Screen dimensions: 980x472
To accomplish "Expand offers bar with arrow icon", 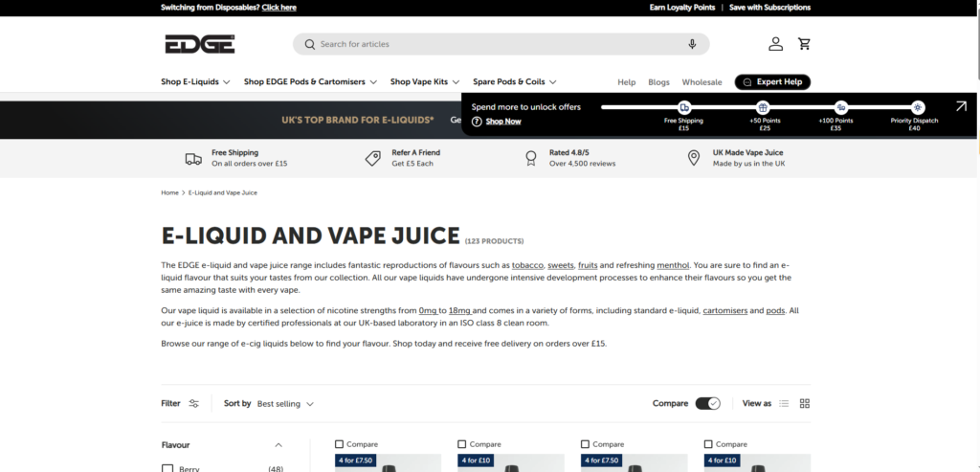I will tap(961, 106).
